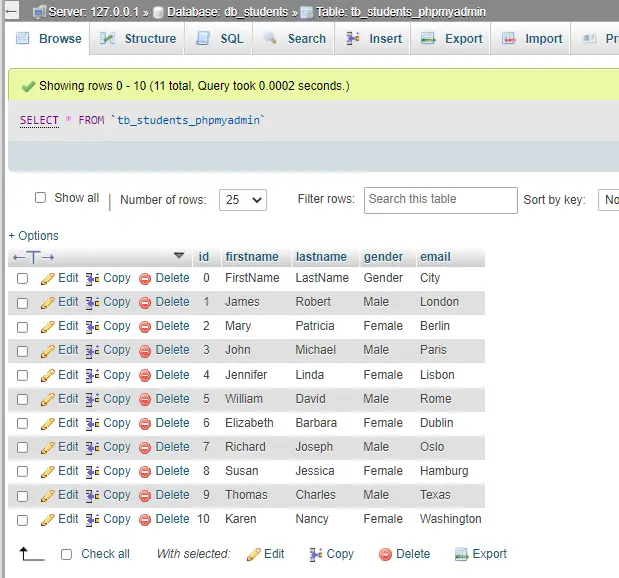The width and height of the screenshot is (619, 578).
Task: Open the Number of rows dropdown
Action: click(244, 200)
